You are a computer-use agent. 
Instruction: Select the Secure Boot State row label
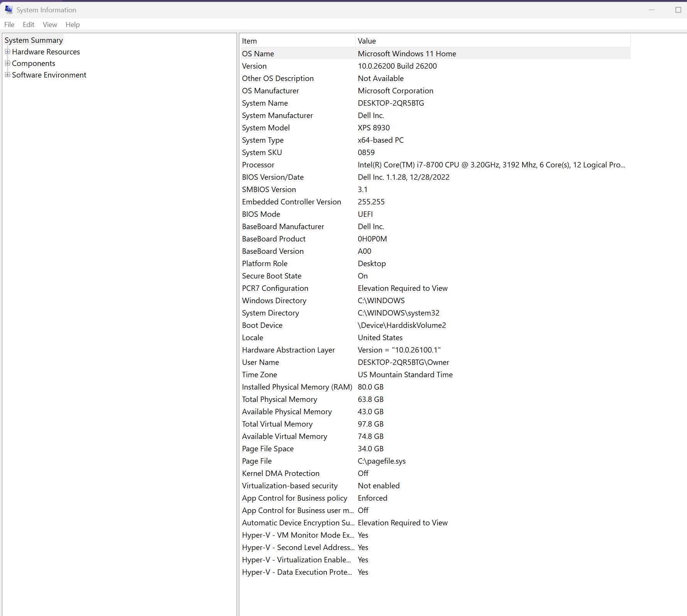(271, 276)
